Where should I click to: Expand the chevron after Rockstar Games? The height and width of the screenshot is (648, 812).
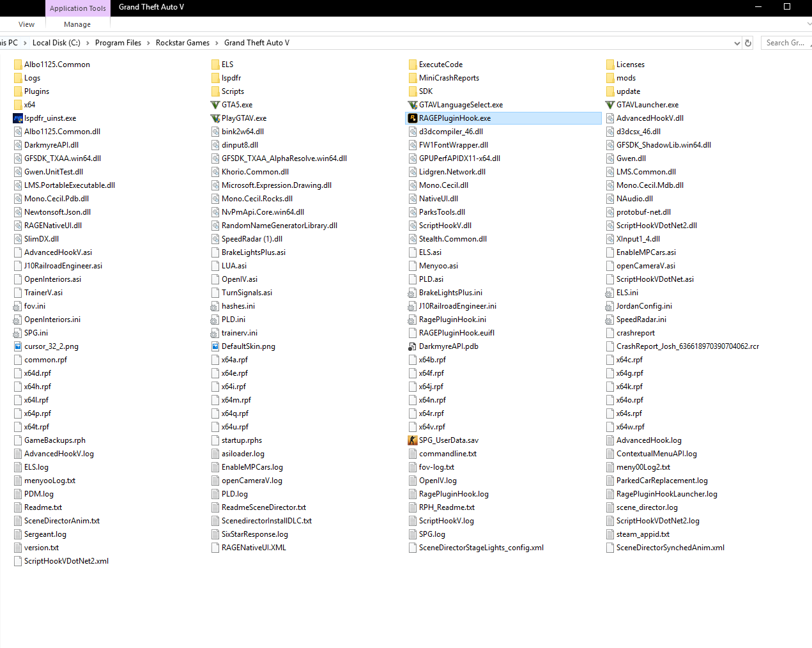pos(217,43)
